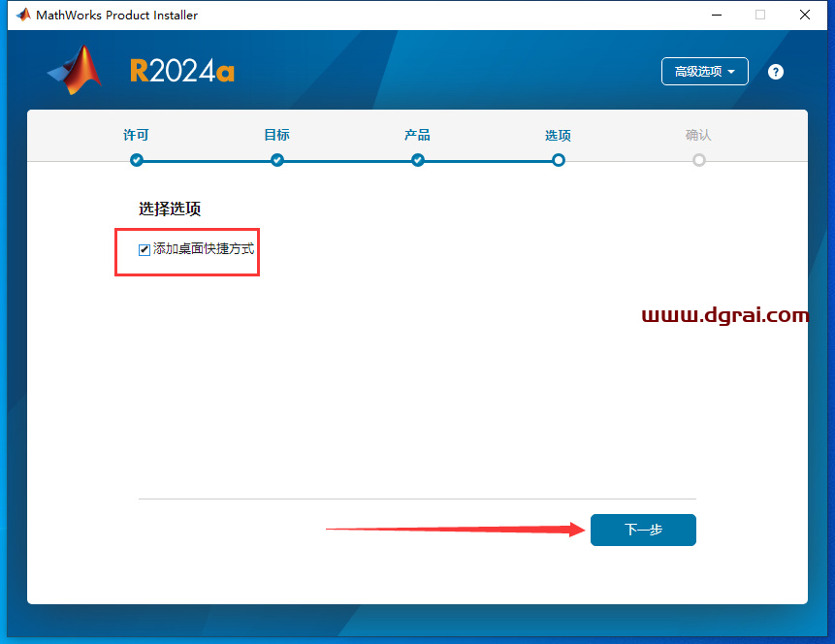Click the MATLAB logo in the header
835x644 pixels.
click(75, 70)
